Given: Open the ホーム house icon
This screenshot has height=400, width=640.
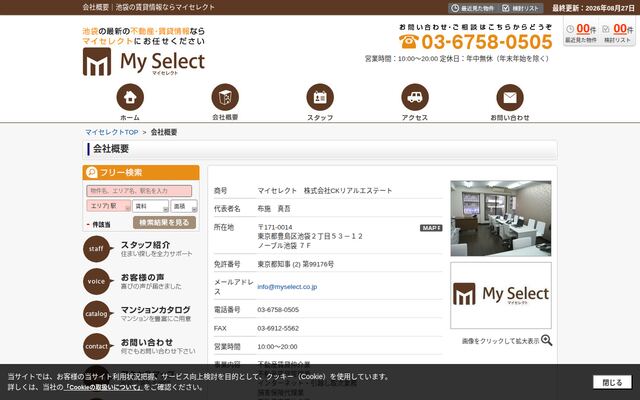Looking at the screenshot, I should tap(130, 97).
